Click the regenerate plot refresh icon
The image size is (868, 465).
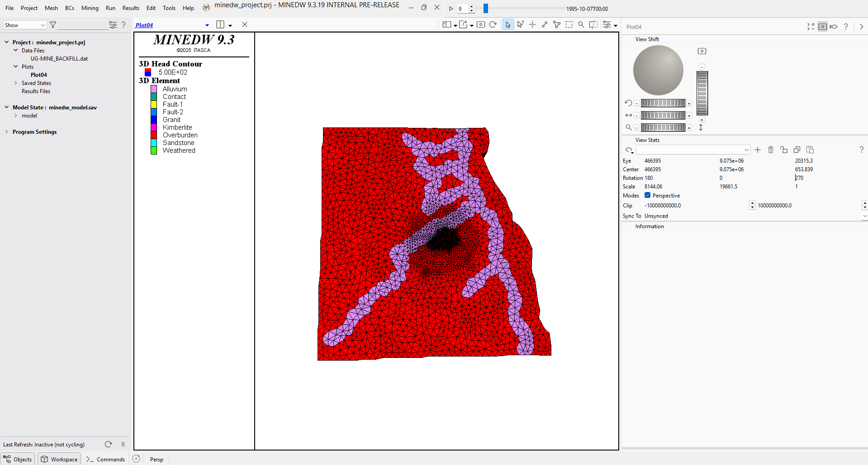(493, 25)
